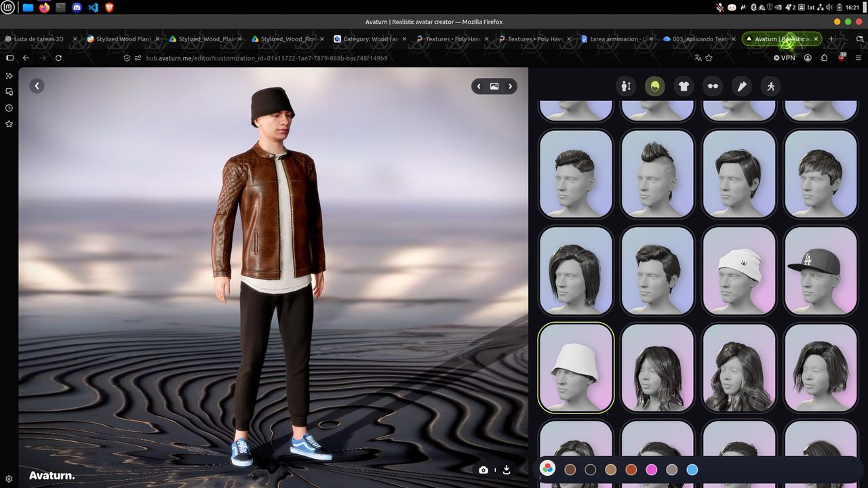The width and height of the screenshot is (868, 488).
Task: Take a snapshot with the camera icon
Action: (484, 470)
